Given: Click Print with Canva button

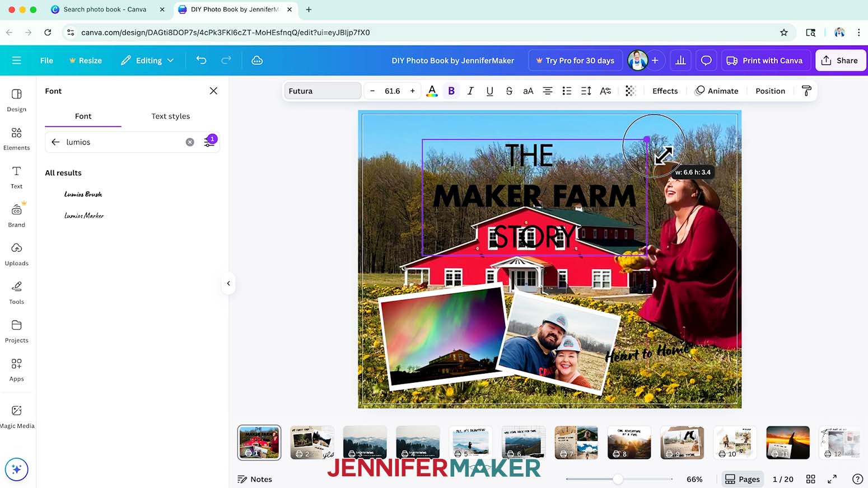Looking at the screenshot, I should 765,60.
